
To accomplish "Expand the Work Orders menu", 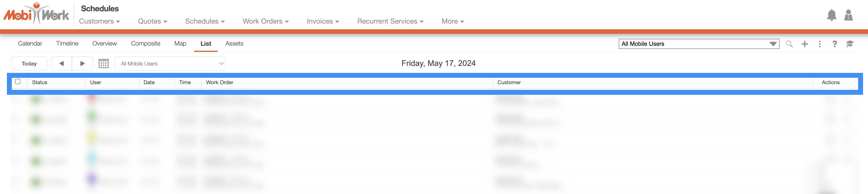I will tap(265, 21).
